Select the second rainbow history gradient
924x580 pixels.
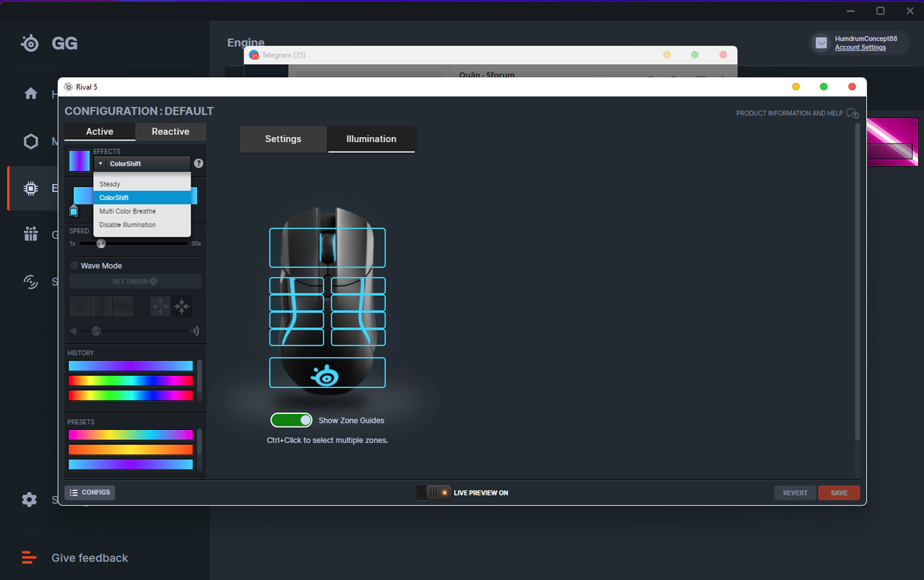131,380
